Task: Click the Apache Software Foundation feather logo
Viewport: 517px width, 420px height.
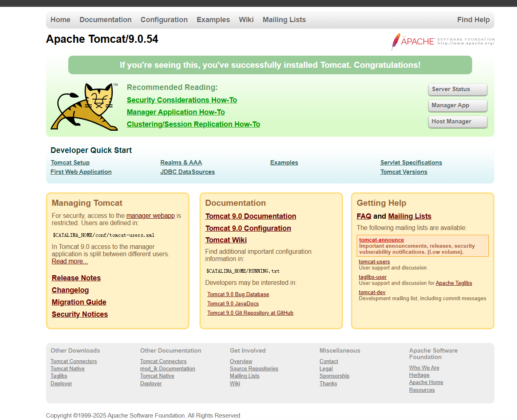Action: [x=443, y=42]
